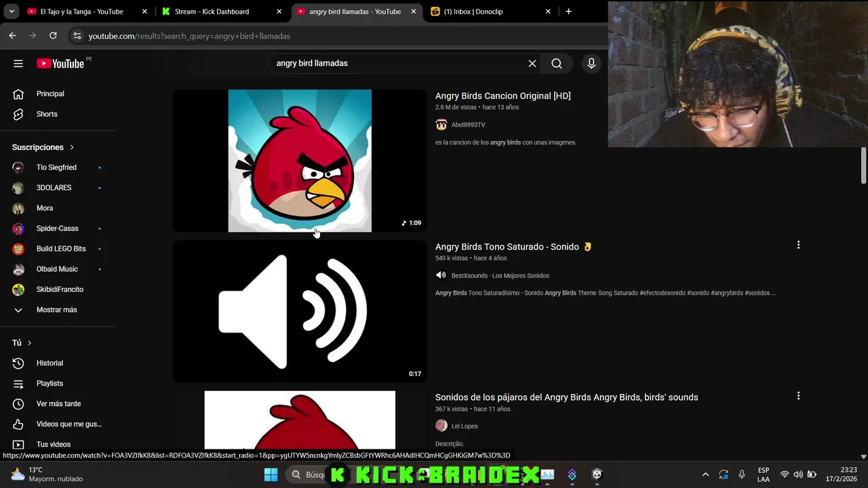Click the Historial clock-arrow icon
This screenshot has width=868, height=488.
point(18,363)
